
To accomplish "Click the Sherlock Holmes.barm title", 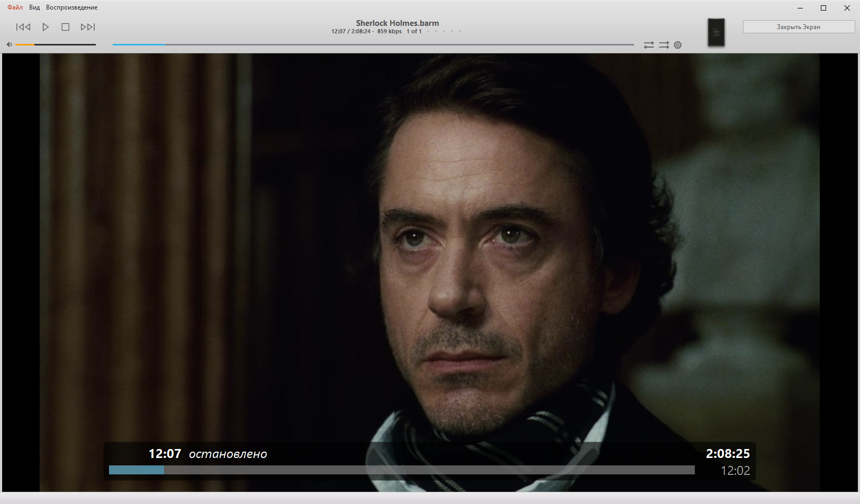I will [x=397, y=23].
